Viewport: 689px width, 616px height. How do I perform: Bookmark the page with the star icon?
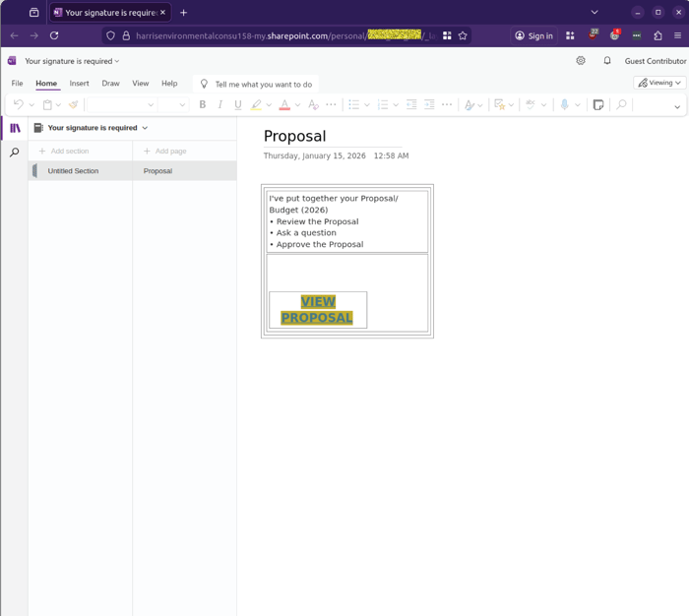tap(463, 35)
